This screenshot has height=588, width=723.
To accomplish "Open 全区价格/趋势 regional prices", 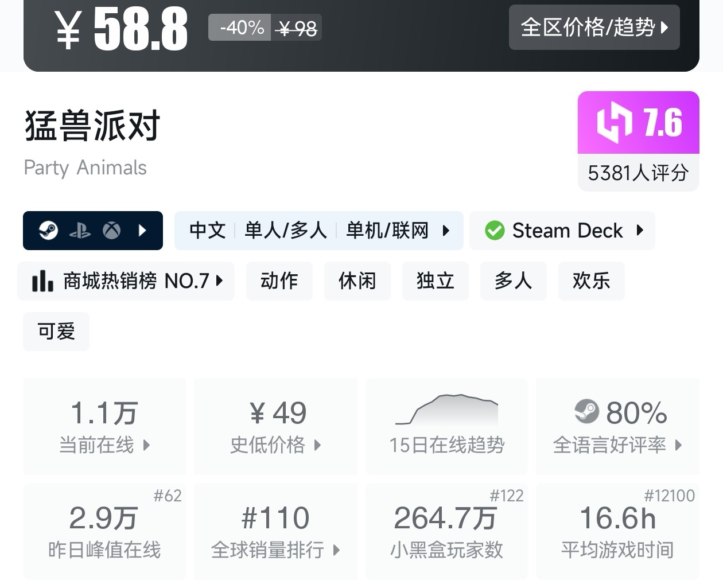I will click(x=594, y=28).
